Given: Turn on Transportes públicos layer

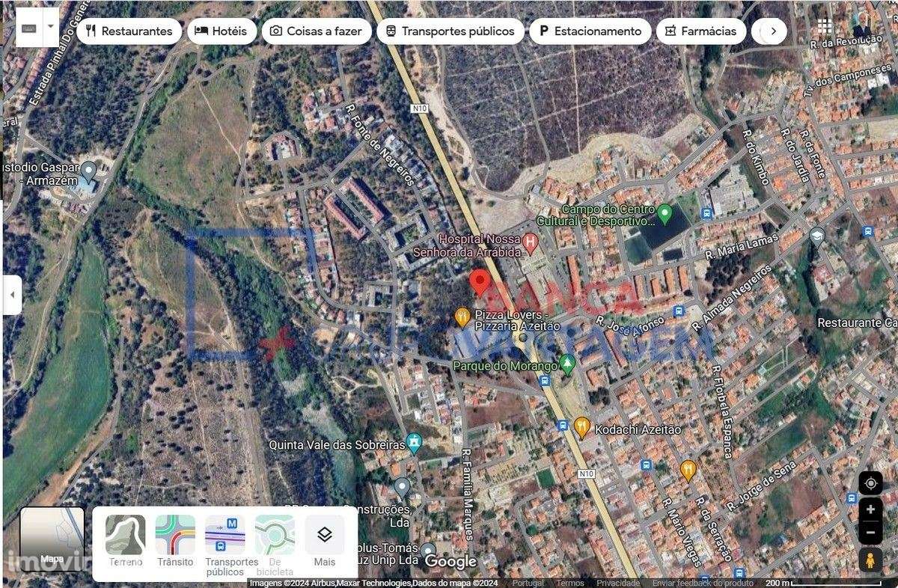Looking at the screenshot, I should [x=225, y=545].
